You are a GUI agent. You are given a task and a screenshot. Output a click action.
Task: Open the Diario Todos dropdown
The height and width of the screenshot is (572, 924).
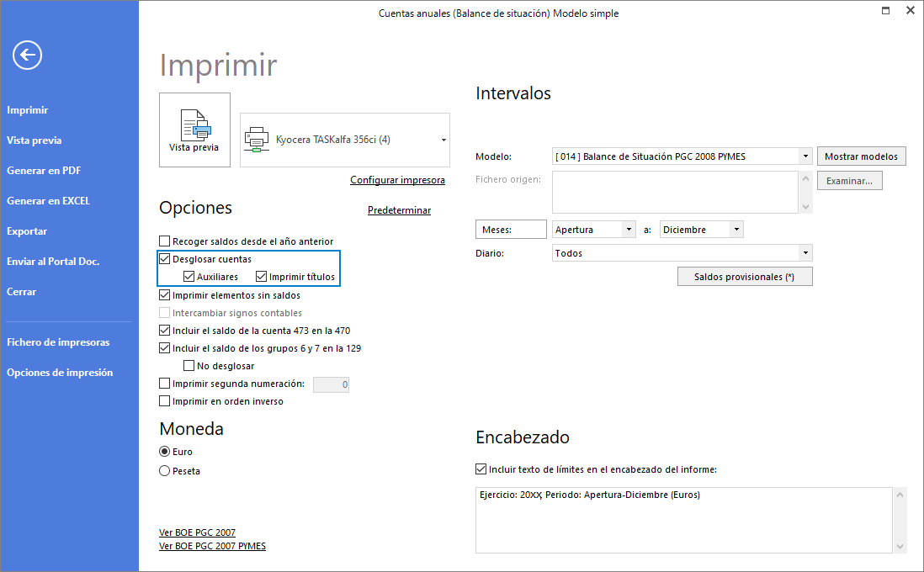(805, 252)
